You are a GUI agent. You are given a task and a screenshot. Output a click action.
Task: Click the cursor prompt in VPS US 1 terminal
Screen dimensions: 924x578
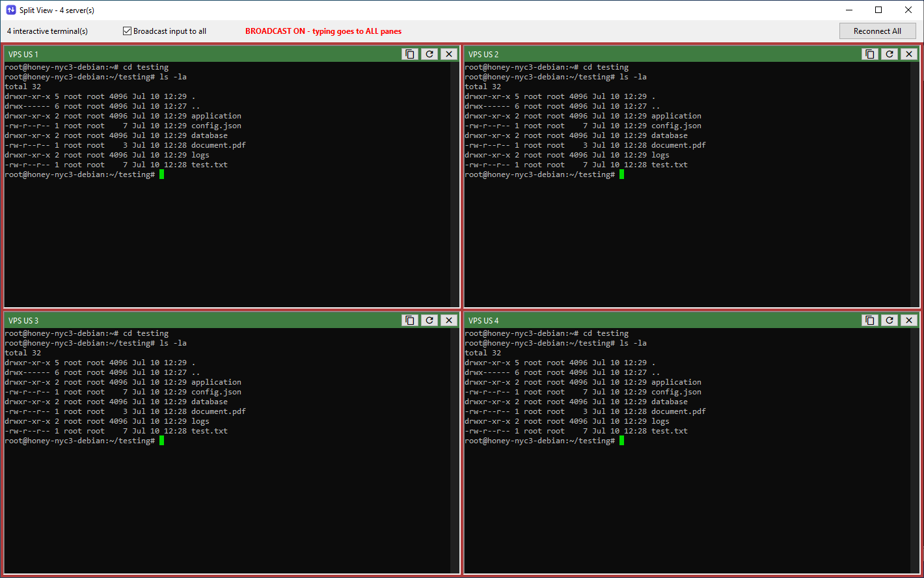coord(161,174)
